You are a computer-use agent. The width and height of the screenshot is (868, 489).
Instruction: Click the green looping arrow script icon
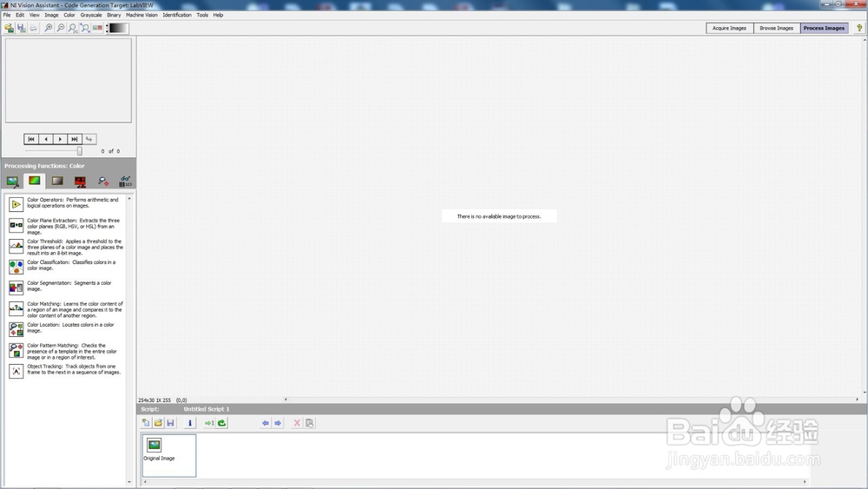click(x=222, y=422)
